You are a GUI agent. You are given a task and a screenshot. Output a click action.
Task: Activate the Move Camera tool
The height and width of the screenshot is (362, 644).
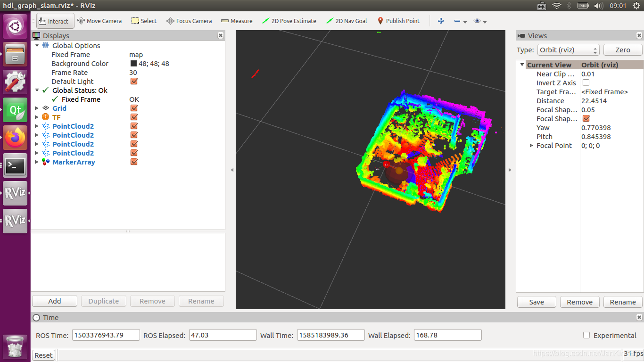99,21
